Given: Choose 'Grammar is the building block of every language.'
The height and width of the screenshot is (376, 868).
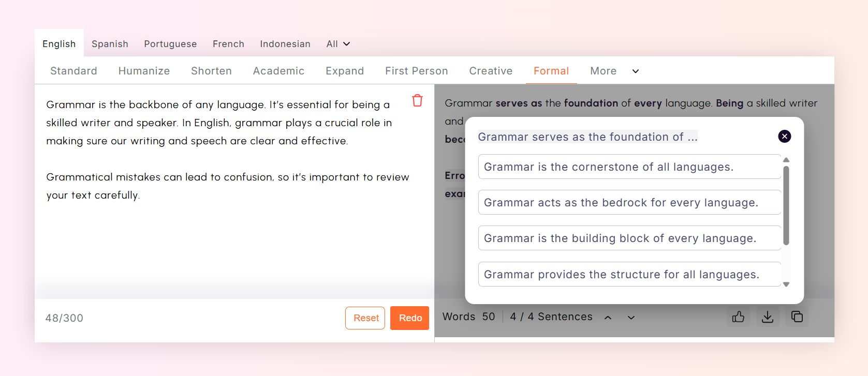Looking at the screenshot, I should tap(629, 238).
